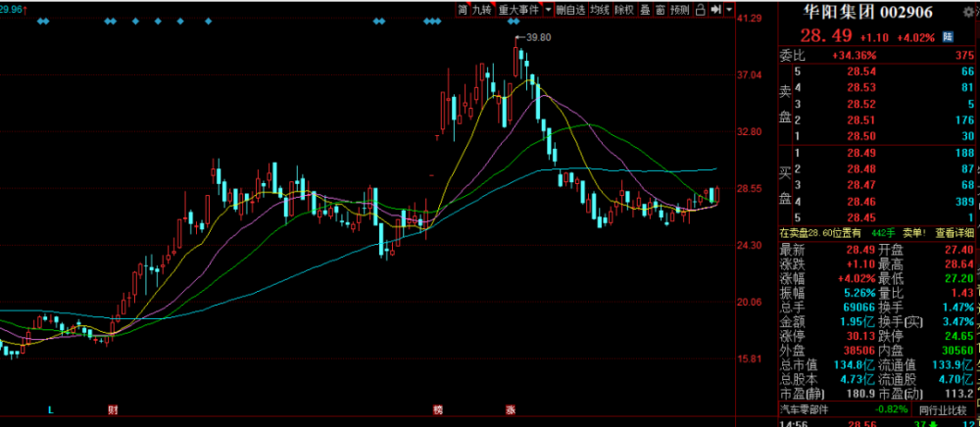Expand the dropdown arrow next to 重大事件
980x427 pixels.
pyautogui.click(x=548, y=10)
